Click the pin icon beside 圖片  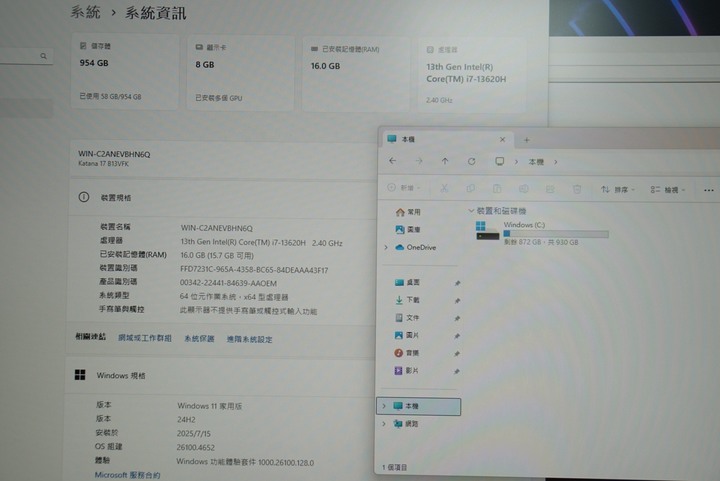tap(457, 336)
